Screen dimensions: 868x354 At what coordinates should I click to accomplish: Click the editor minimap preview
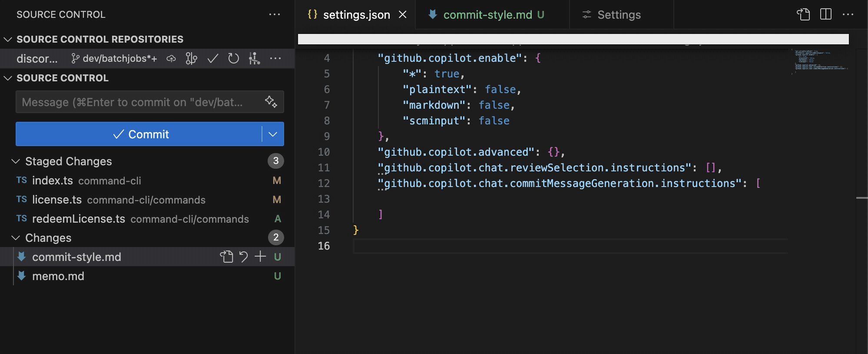coord(820,61)
